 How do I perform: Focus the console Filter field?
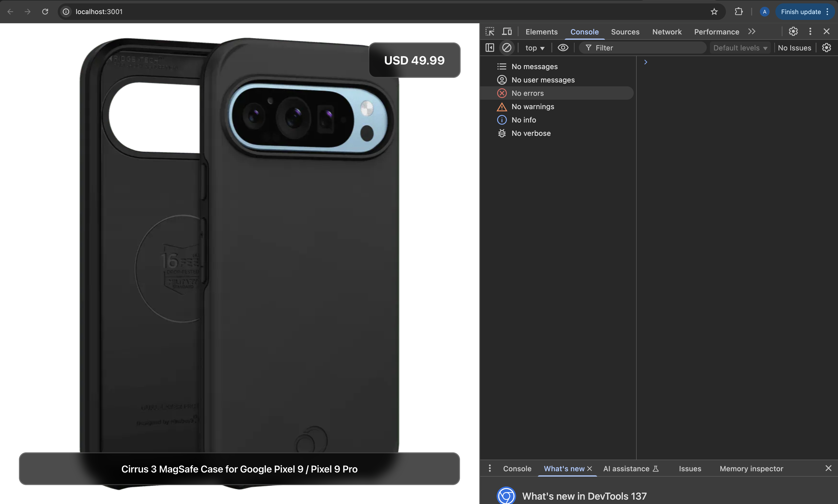tap(642, 48)
